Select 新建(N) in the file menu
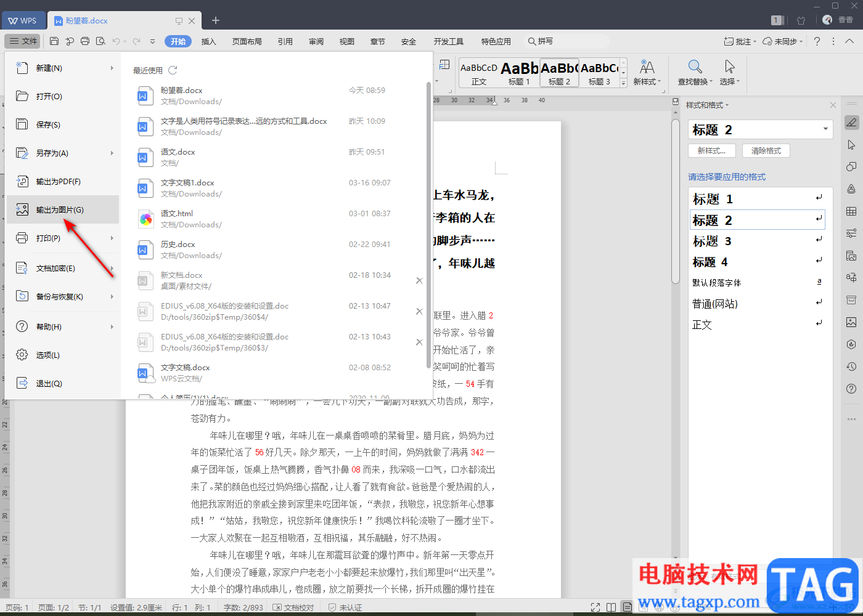 click(x=63, y=68)
